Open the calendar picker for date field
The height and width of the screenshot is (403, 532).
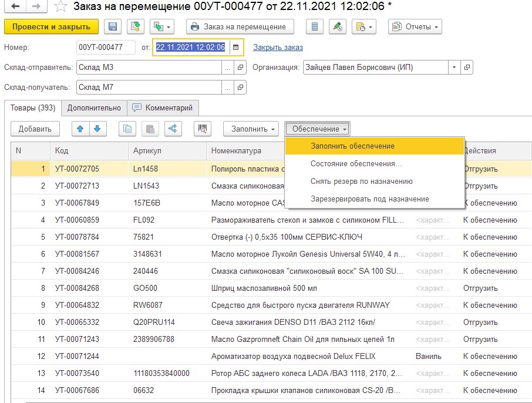236,48
